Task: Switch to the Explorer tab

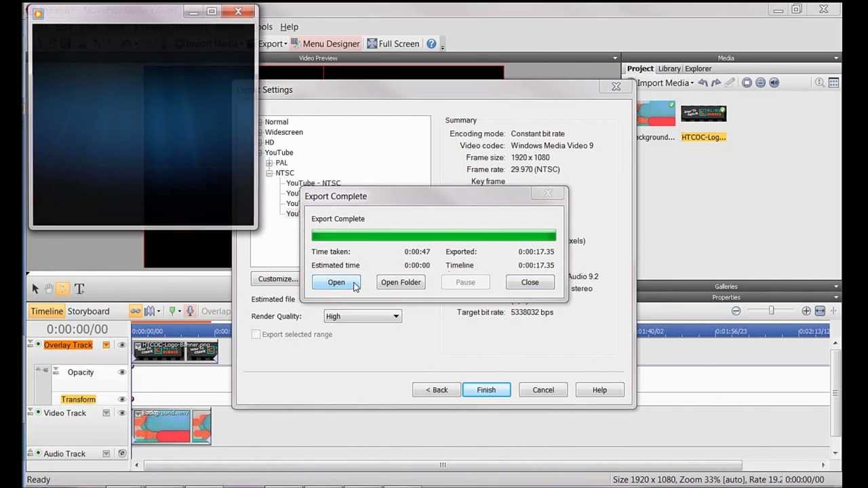Action: pos(698,68)
